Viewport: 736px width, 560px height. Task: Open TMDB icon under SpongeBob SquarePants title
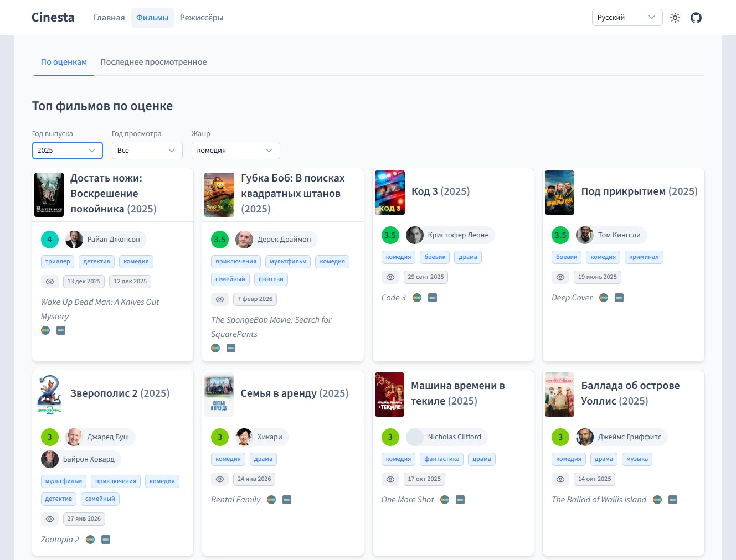[x=231, y=348]
